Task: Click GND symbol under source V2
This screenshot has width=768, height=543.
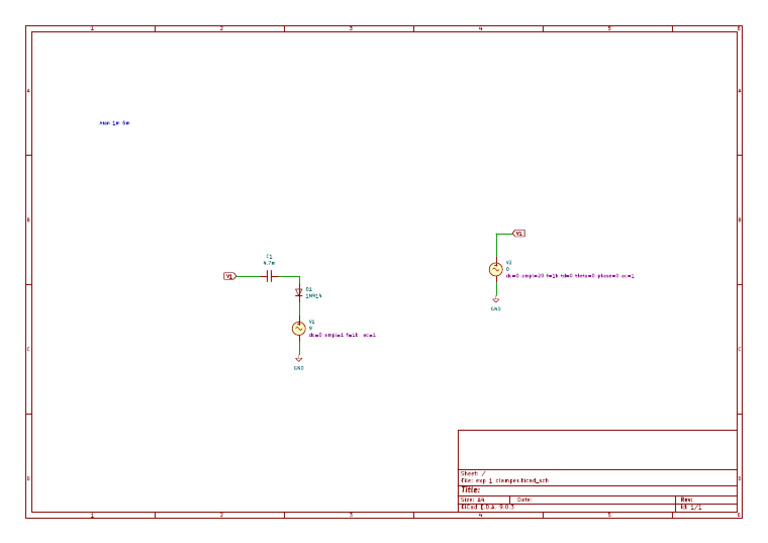Action: pos(496,300)
